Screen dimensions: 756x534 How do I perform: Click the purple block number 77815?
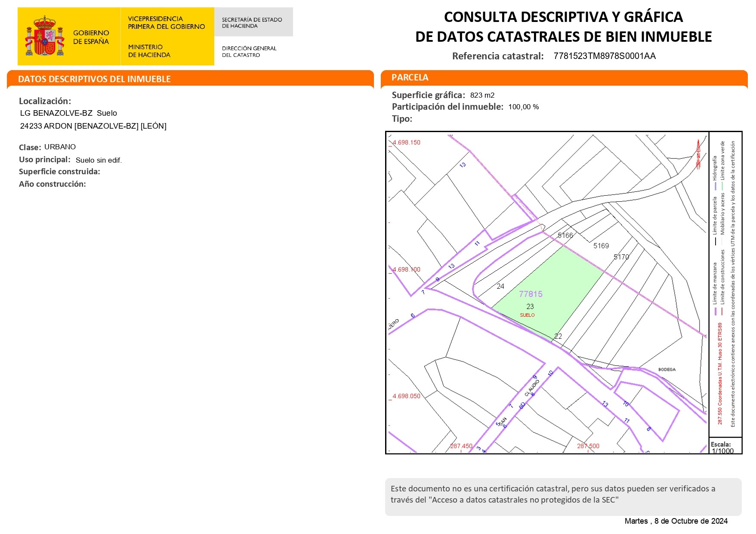point(531,294)
